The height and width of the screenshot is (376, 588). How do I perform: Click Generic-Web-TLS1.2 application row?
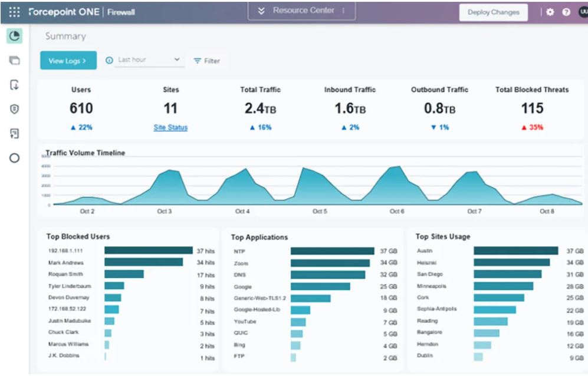point(315,298)
